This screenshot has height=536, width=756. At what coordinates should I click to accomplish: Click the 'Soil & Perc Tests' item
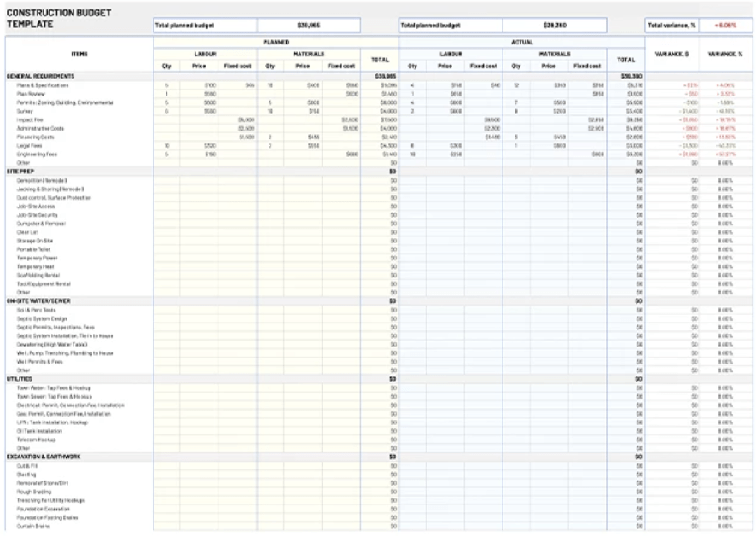click(x=36, y=310)
